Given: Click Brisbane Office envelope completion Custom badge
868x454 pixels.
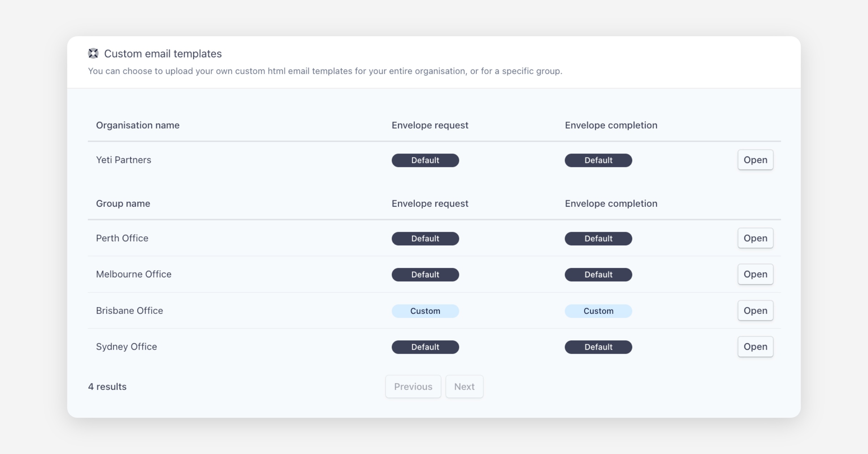Looking at the screenshot, I should (x=599, y=311).
